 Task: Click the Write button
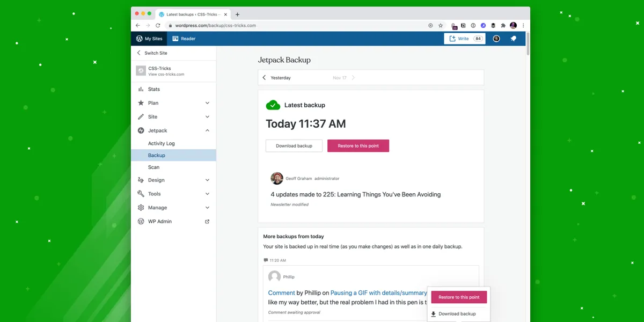[465, 39]
